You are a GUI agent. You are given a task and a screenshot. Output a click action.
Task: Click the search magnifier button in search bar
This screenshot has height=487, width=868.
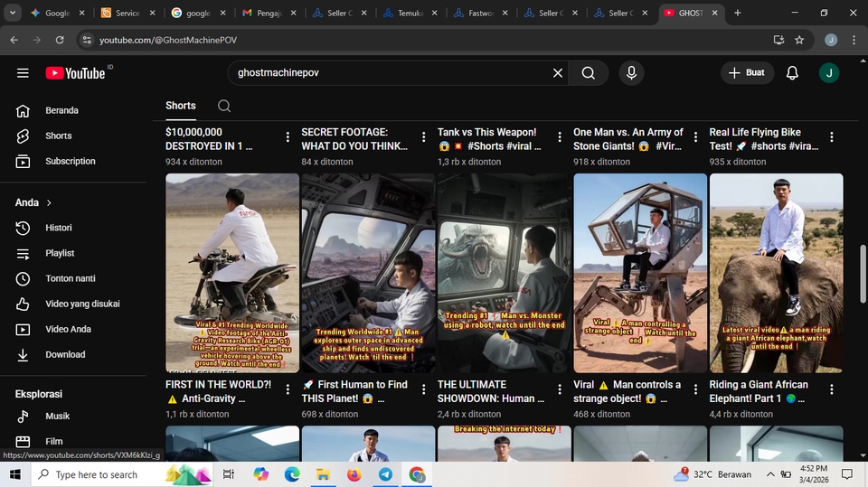pyautogui.click(x=589, y=73)
